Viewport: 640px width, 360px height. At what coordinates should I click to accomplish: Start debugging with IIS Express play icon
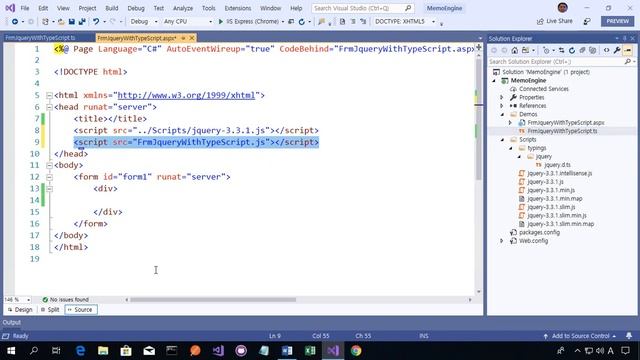pos(220,22)
